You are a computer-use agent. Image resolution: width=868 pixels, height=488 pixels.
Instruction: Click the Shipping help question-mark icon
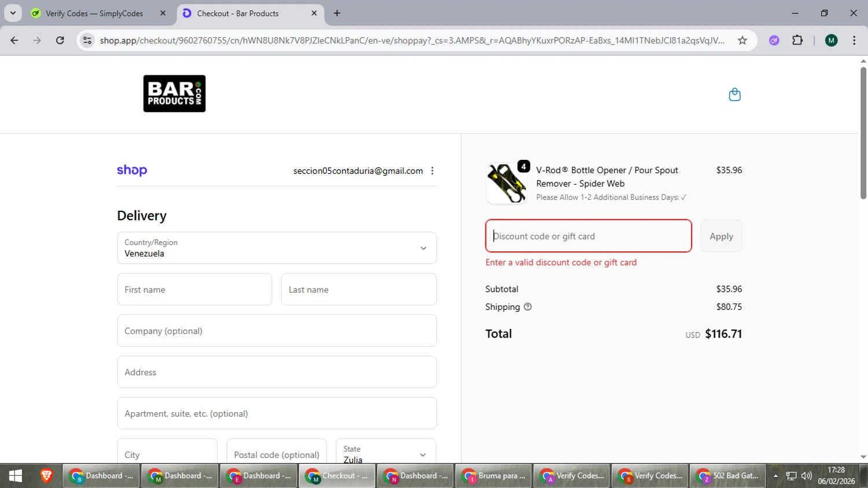[528, 307]
